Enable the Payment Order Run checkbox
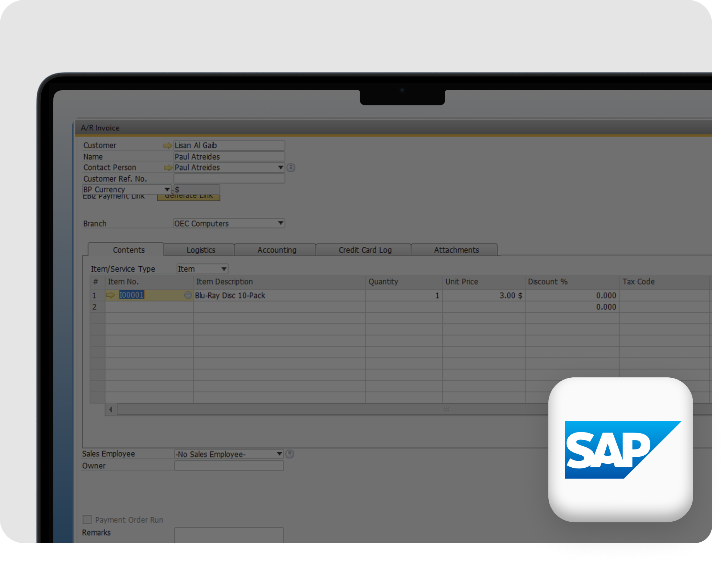 (x=87, y=520)
